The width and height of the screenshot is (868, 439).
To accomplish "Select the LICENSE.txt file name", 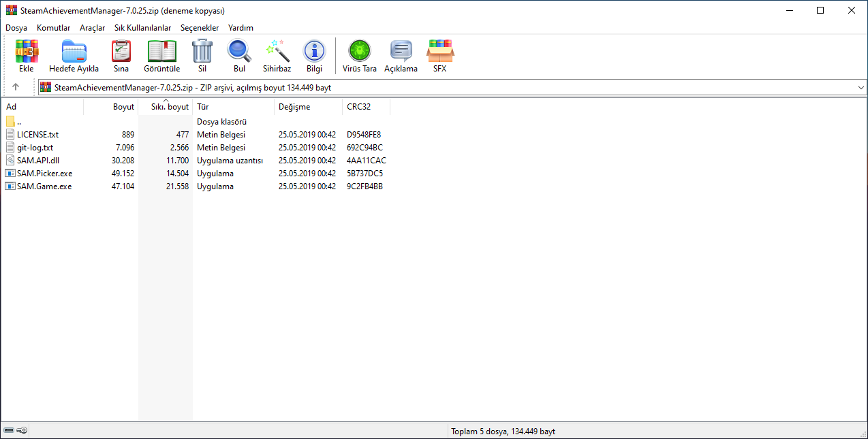I will pos(37,135).
